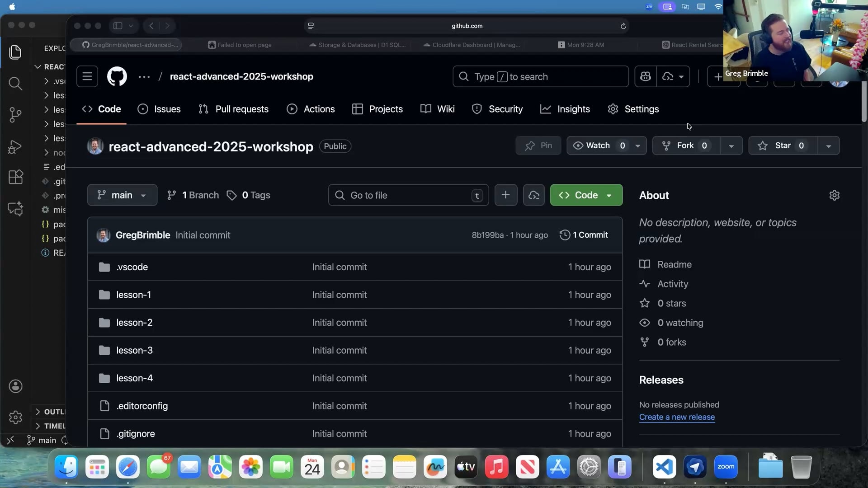Click the Safari page reload icon
Screen dimensions: 868x488
pos(623,26)
